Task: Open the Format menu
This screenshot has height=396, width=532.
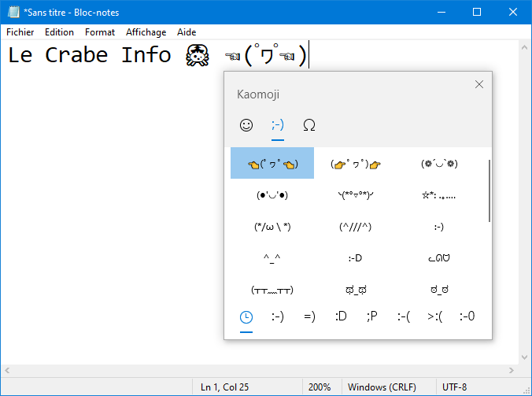Action: pos(100,32)
